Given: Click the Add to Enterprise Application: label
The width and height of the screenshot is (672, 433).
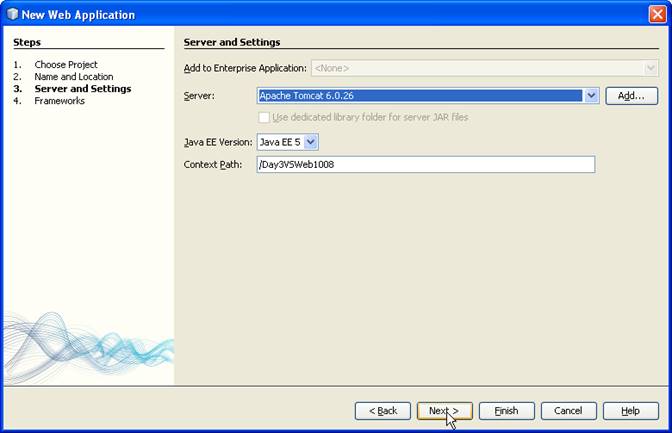Looking at the screenshot, I should (x=245, y=68).
